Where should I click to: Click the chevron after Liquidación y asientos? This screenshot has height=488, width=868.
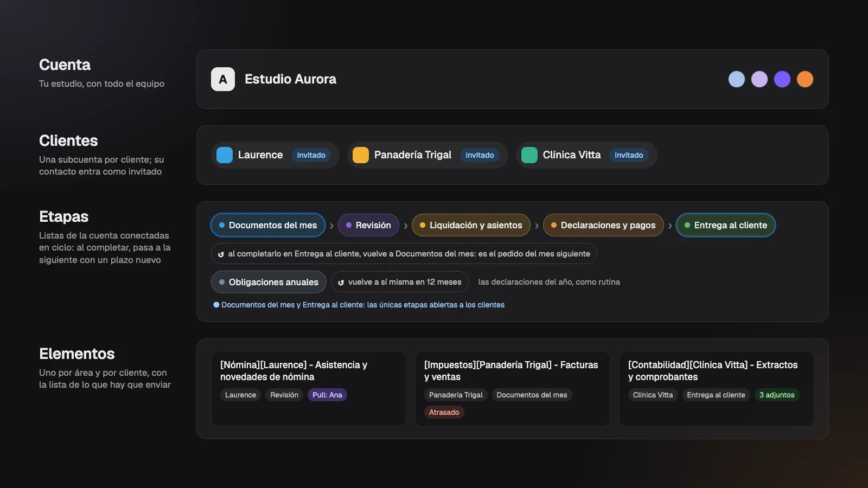pos(537,226)
